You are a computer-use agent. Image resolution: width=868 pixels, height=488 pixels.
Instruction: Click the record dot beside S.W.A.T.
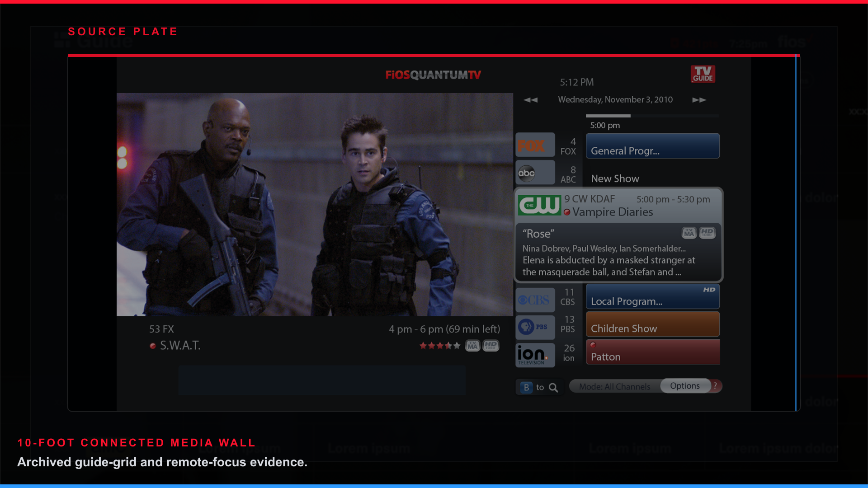(153, 346)
